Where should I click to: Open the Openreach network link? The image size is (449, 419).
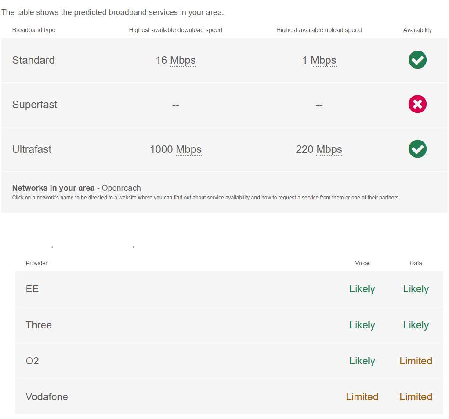pos(121,188)
